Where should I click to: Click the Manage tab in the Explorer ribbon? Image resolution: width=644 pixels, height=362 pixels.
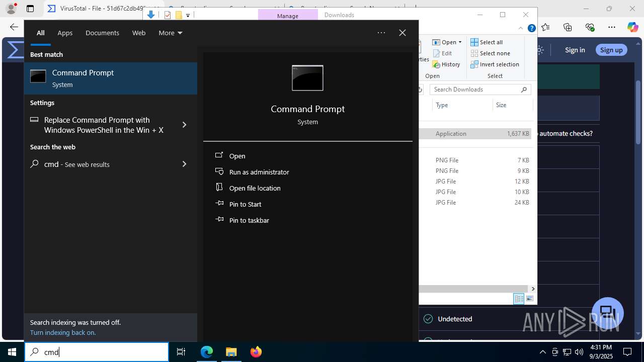(288, 16)
